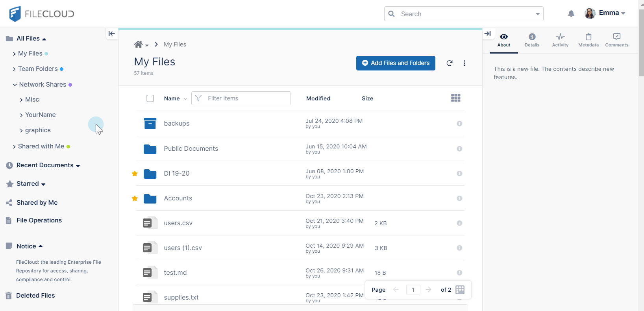
Task: Click Add Files and Folders button
Action: (396, 63)
